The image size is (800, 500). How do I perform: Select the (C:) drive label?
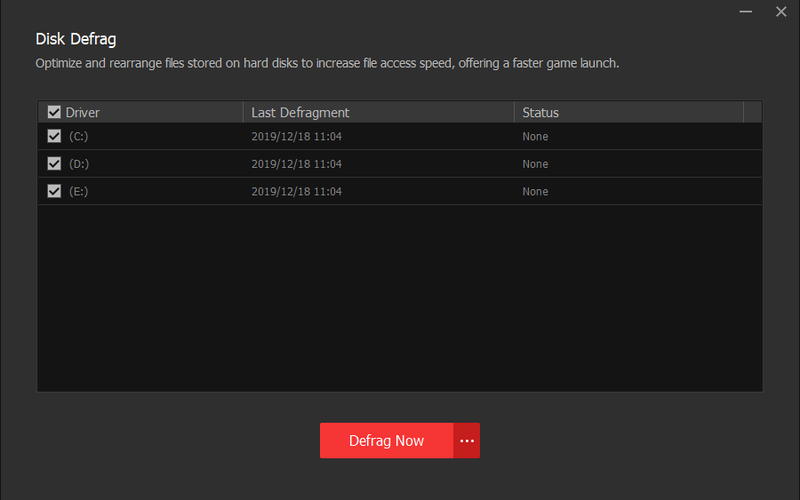pyautogui.click(x=79, y=137)
